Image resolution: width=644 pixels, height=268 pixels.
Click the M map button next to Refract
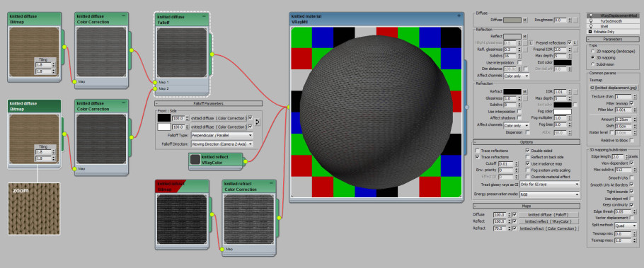(525, 91)
